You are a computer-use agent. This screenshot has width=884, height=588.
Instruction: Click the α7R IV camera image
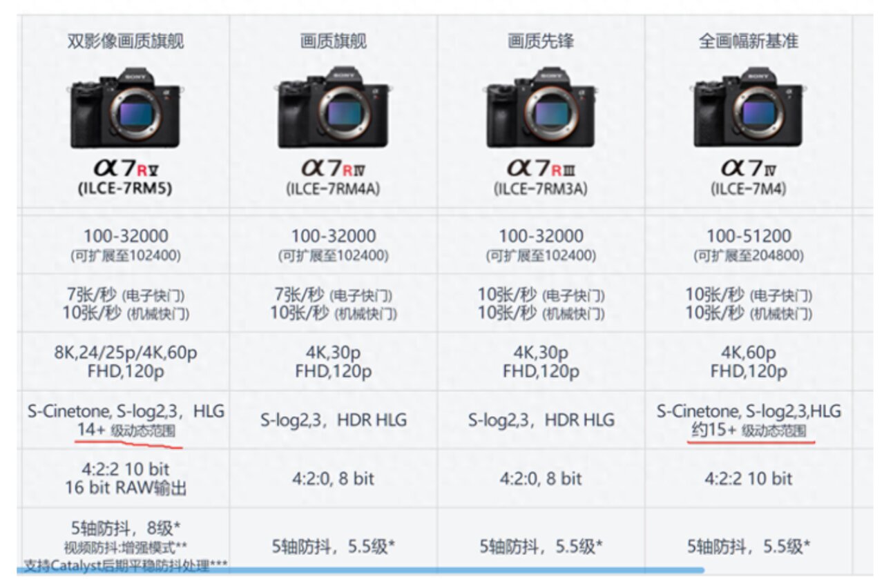pyautogui.click(x=333, y=108)
